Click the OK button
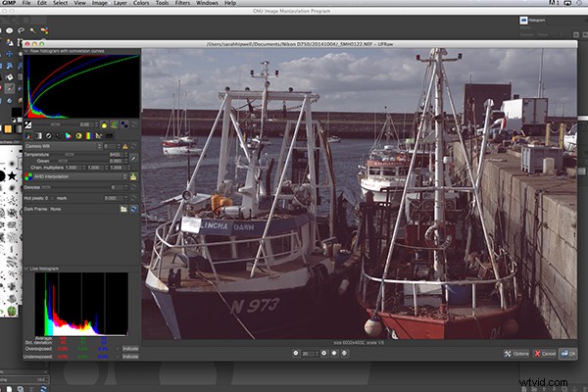 point(568,354)
